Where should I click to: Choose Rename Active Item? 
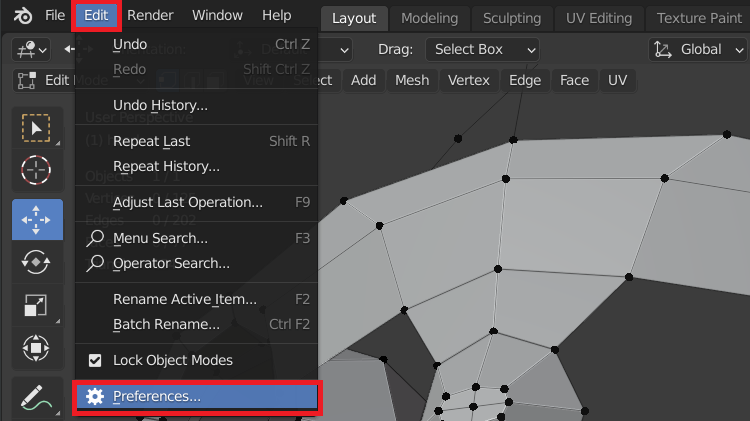197,299
